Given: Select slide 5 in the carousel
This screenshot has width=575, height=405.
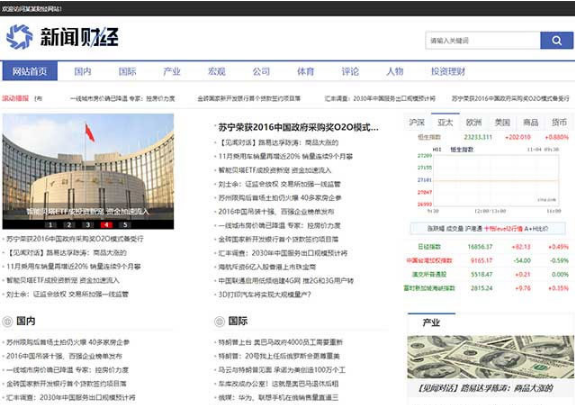Looking at the screenshot, I should click(125, 225).
